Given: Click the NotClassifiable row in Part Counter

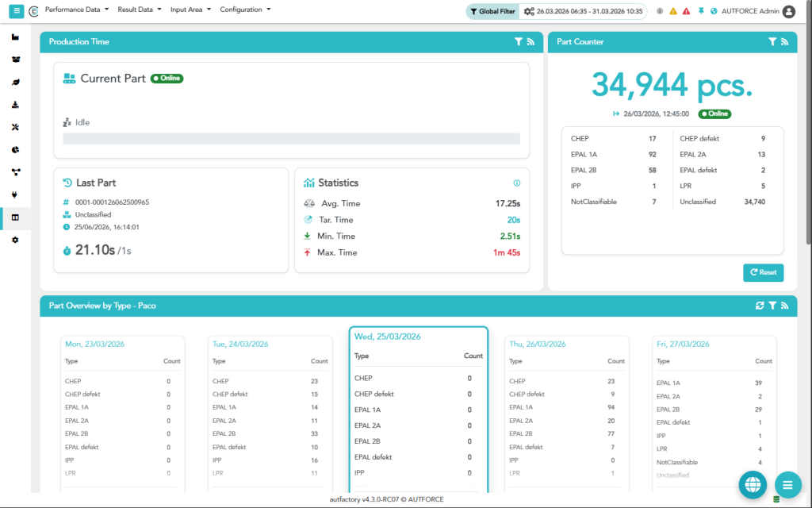Looking at the screenshot, I should 613,202.
